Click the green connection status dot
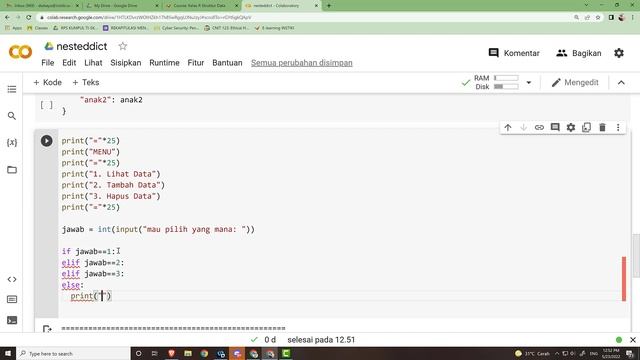The image size is (640, 360). [x=619, y=340]
